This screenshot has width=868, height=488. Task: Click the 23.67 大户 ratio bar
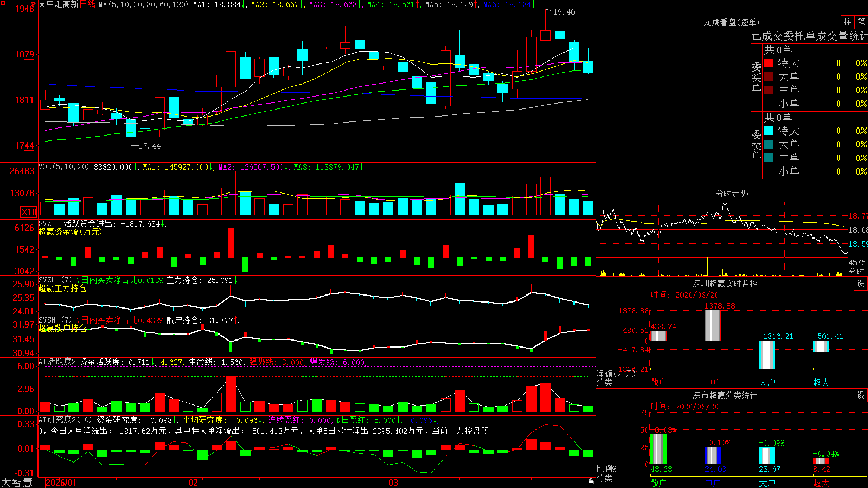click(767, 455)
